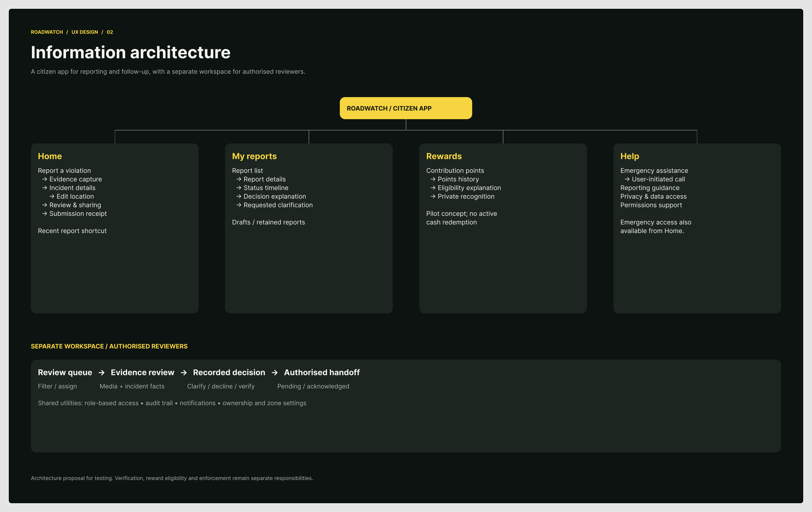
Task: Select the UX DESIGN breadcrumb segment
Action: pyautogui.click(x=85, y=32)
